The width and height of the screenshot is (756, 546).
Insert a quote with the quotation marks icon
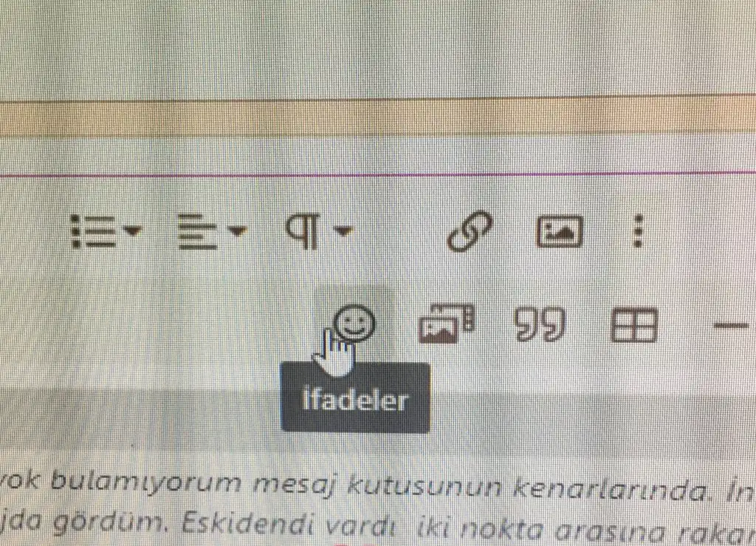tap(539, 324)
